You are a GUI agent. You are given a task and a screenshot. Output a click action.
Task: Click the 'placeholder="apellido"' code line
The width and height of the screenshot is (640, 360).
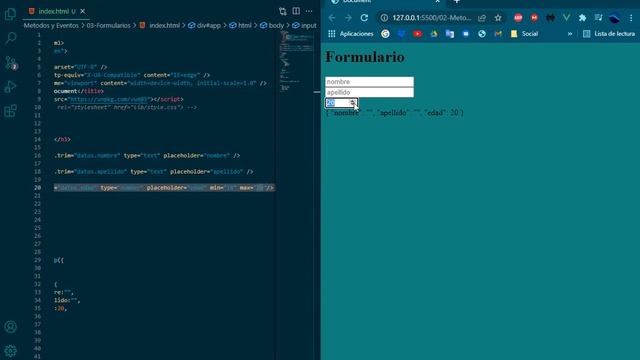[153, 172]
